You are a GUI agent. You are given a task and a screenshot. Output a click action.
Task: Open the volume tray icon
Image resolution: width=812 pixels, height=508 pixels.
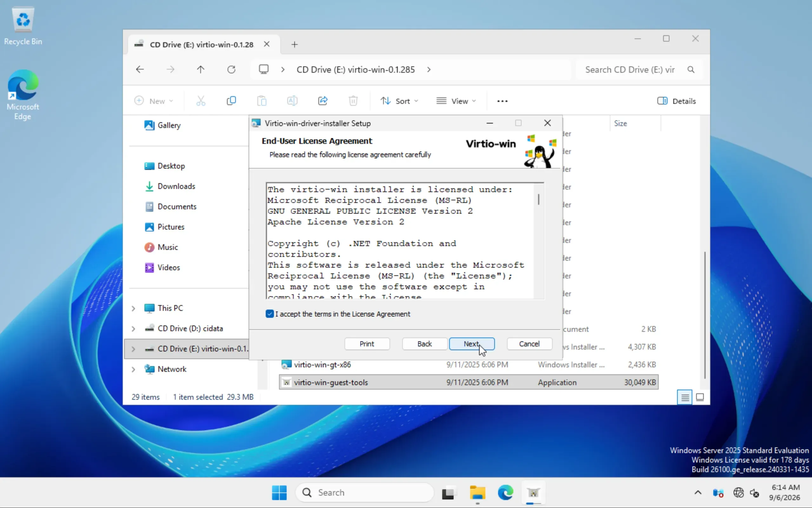[x=755, y=492]
